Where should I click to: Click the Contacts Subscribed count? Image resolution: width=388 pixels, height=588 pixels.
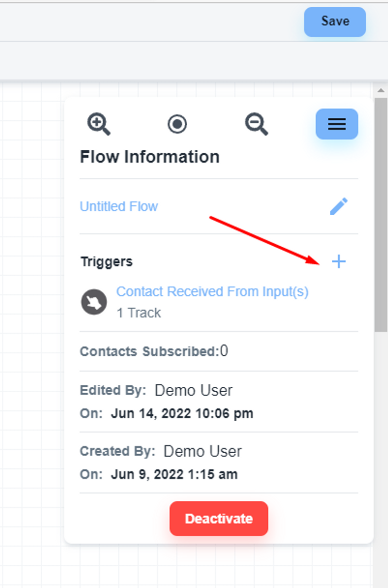coord(224,351)
